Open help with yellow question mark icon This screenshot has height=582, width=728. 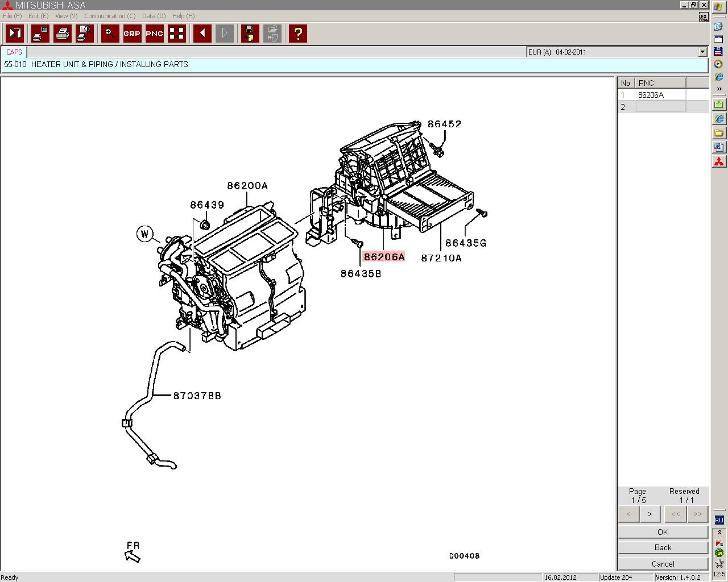(297, 34)
